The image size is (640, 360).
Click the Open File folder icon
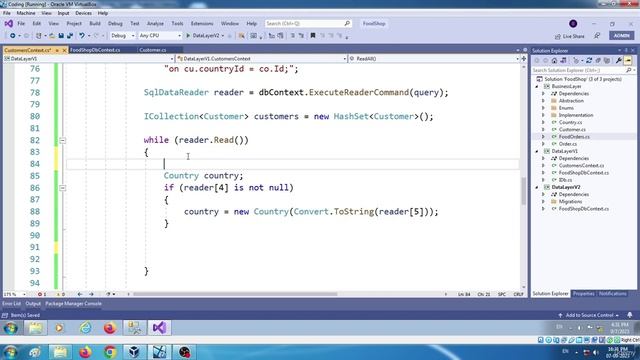(x=52, y=36)
